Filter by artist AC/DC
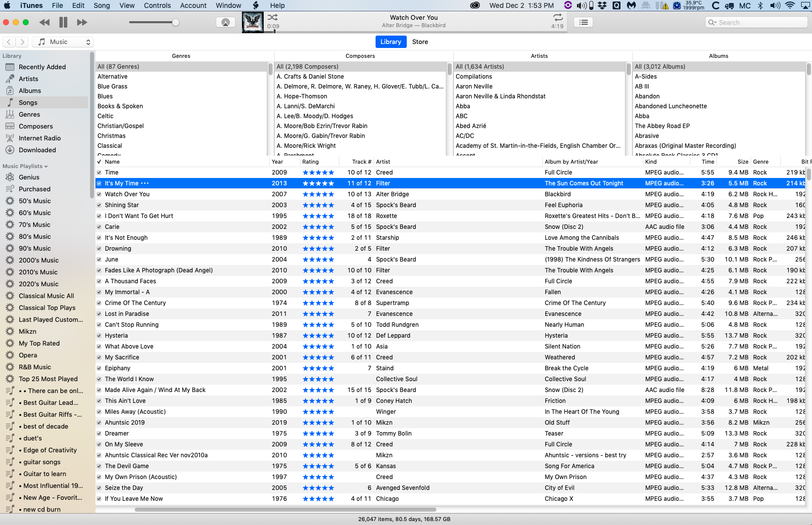This screenshot has width=812, height=525. [465, 136]
